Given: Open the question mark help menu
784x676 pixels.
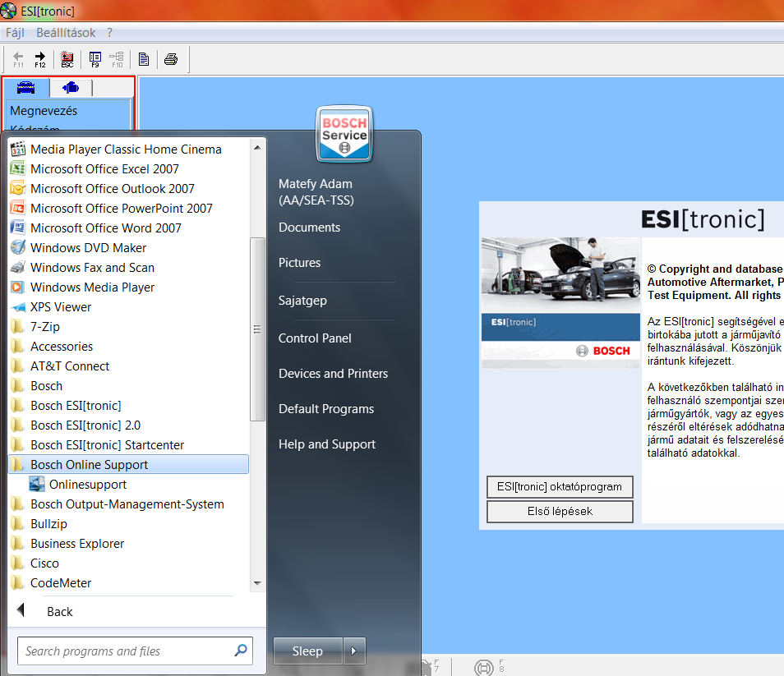Looking at the screenshot, I should [x=109, y=33].
